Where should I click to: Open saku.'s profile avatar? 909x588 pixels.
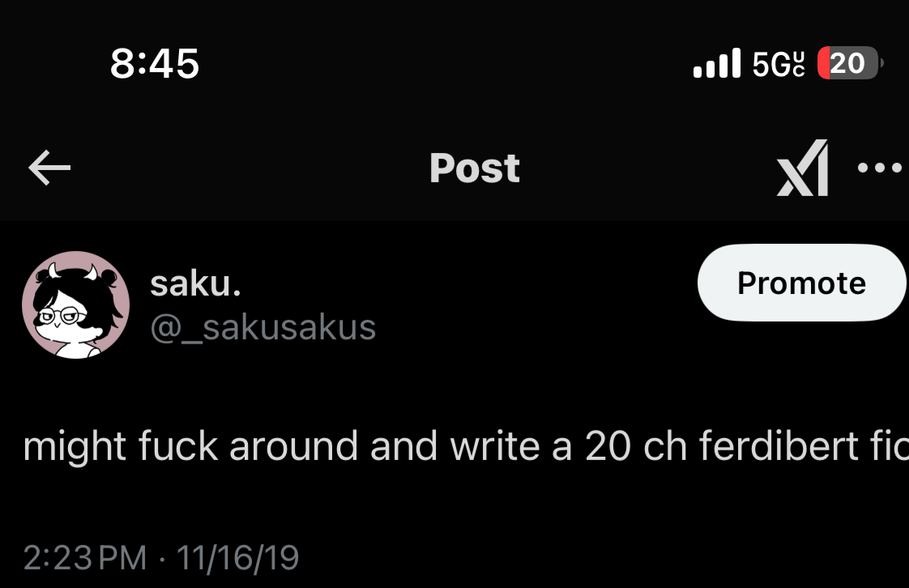point(75,305)
